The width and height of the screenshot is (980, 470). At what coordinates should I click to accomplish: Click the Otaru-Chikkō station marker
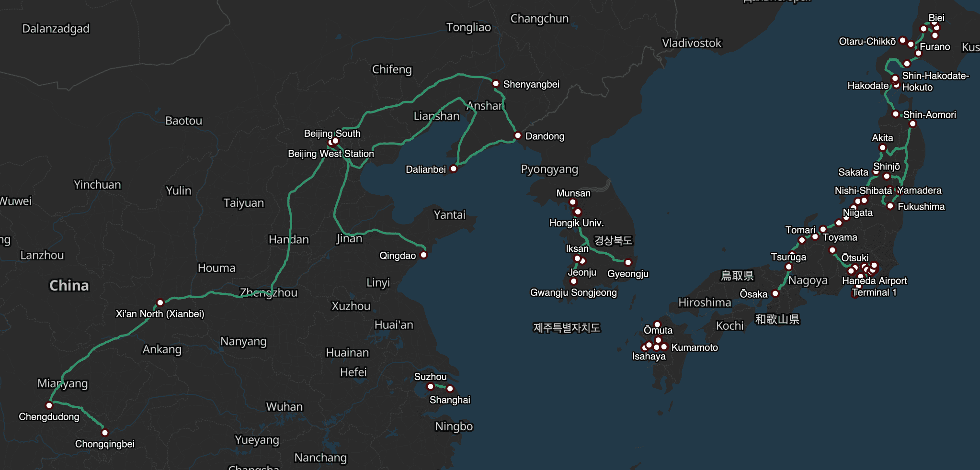point(902,41)
